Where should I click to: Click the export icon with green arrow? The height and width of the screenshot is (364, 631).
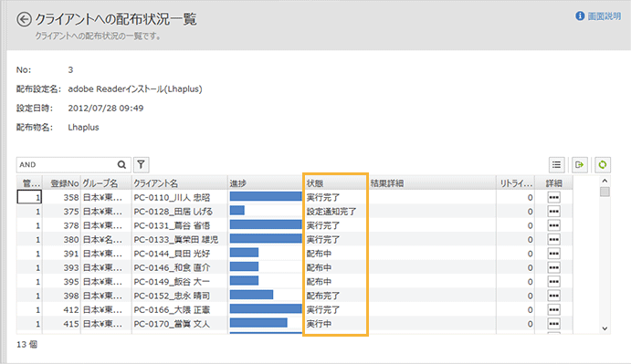(580, 164)
